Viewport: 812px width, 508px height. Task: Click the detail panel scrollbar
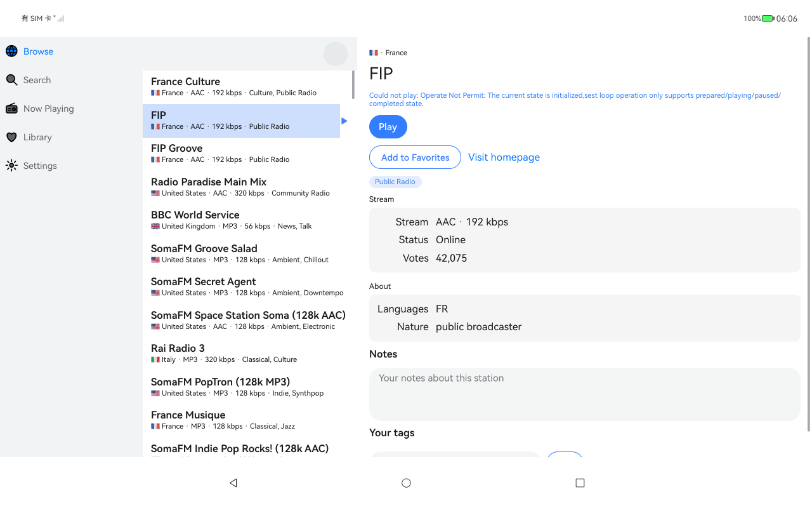click(808, 234)
